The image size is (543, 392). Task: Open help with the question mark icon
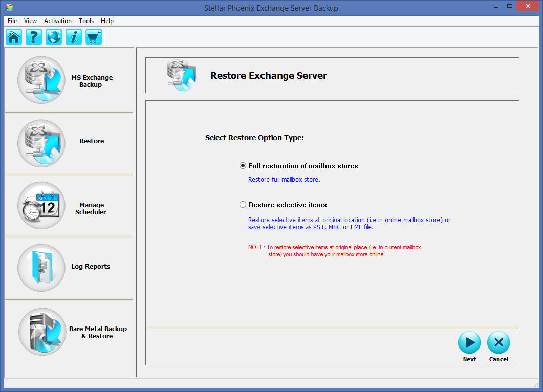tap(34, 37)
